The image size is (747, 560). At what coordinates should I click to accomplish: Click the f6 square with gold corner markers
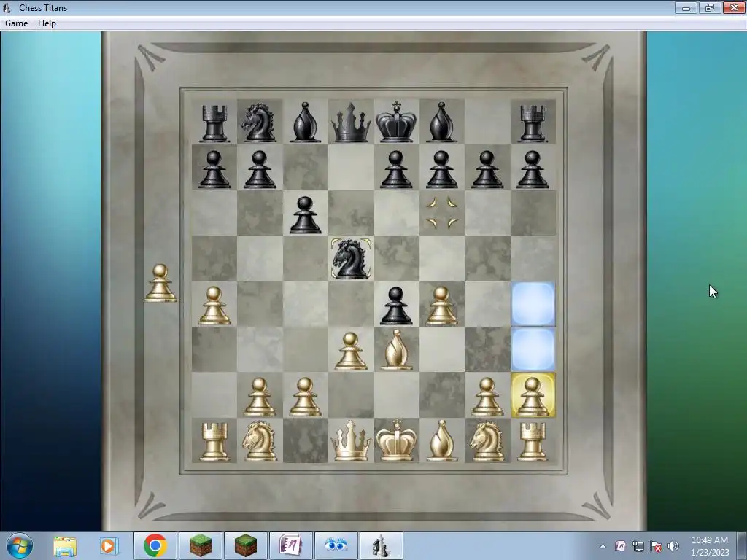tap(441, 213)
